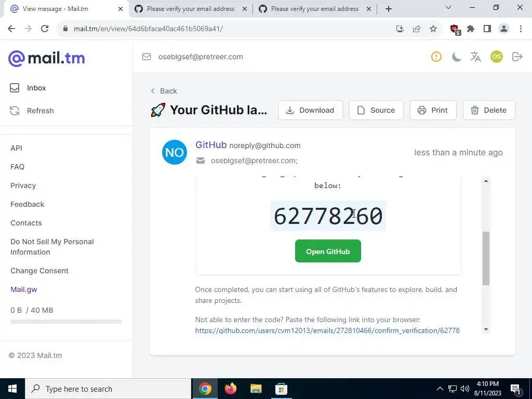Open the Windows Start menu
The width and height of the screenshot is (532, 399).
(x=12, y=389)
